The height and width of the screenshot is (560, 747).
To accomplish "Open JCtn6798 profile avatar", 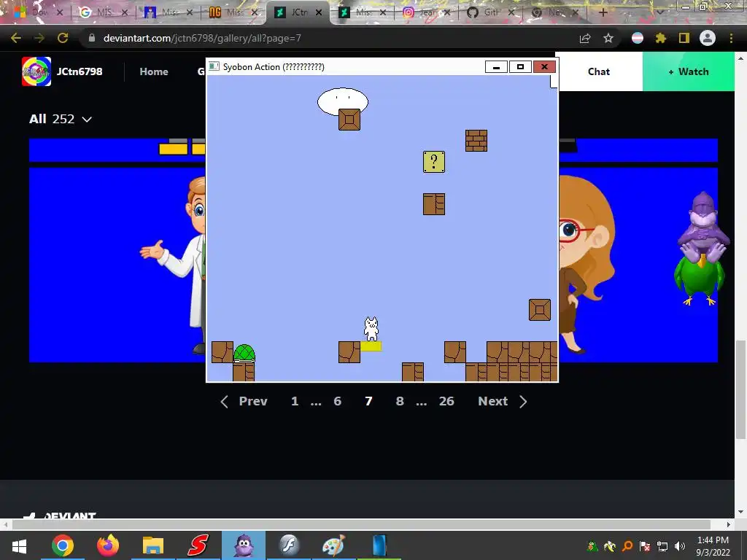I will point(36,71).
